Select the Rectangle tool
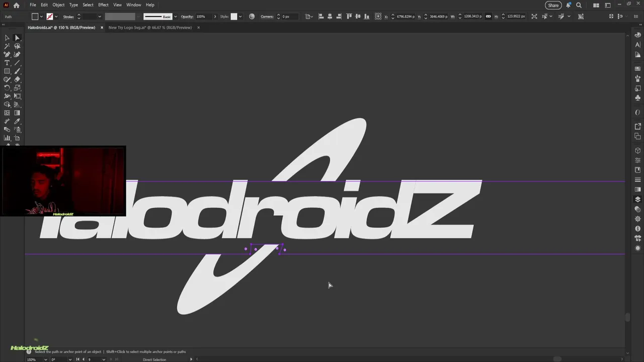The height and width of the screenshot is (362, 644). tap(7, 71)
